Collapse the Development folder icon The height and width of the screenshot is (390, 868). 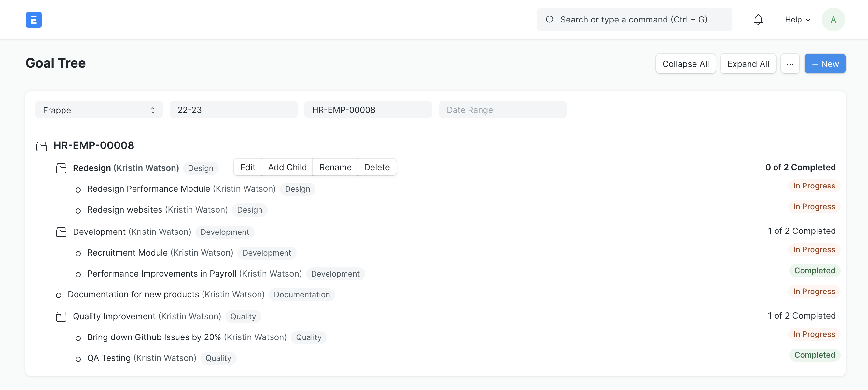click(61, 232)
